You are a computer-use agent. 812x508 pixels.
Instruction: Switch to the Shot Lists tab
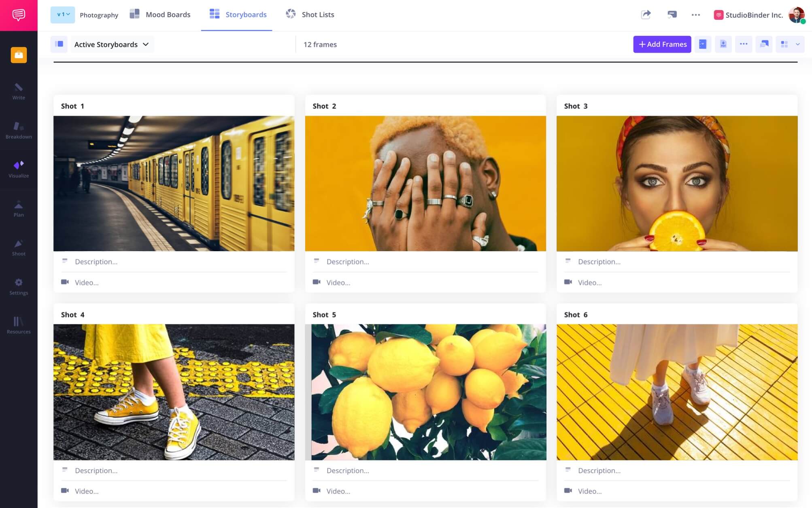pyautogui.click(x=310, y=15)
